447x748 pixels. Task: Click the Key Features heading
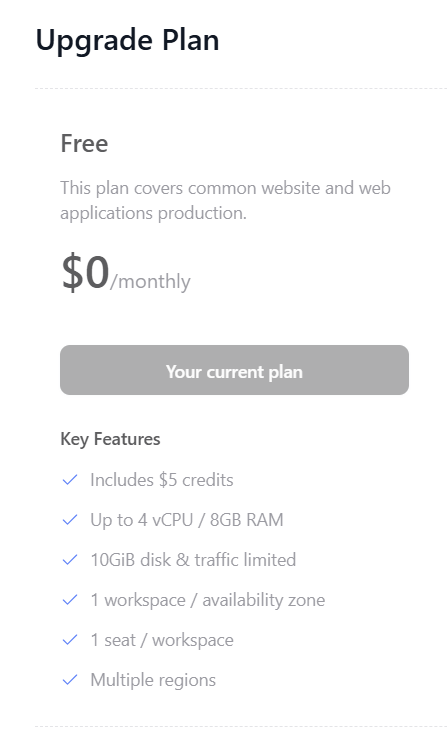pyautogui.click(x=110, y=439)
